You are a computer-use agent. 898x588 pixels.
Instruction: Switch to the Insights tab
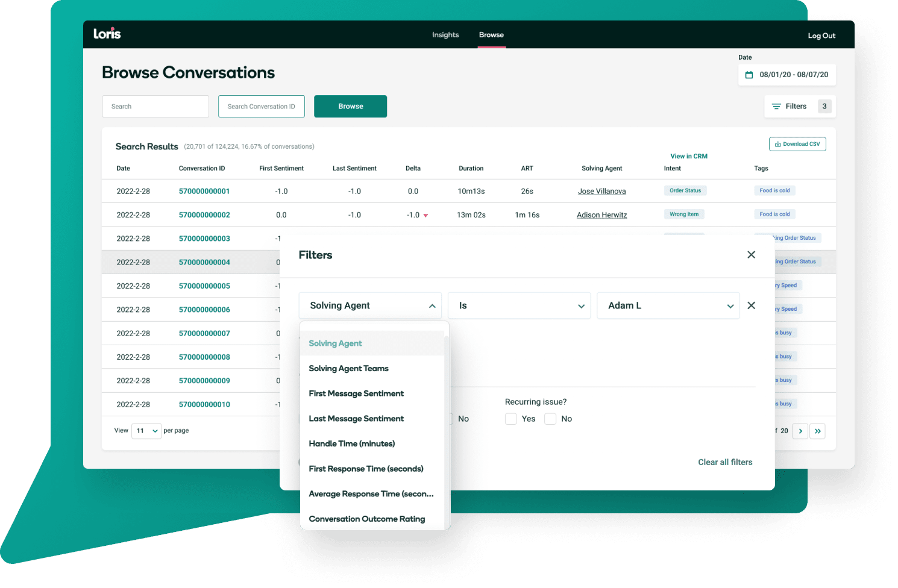(x=445, y=34)
